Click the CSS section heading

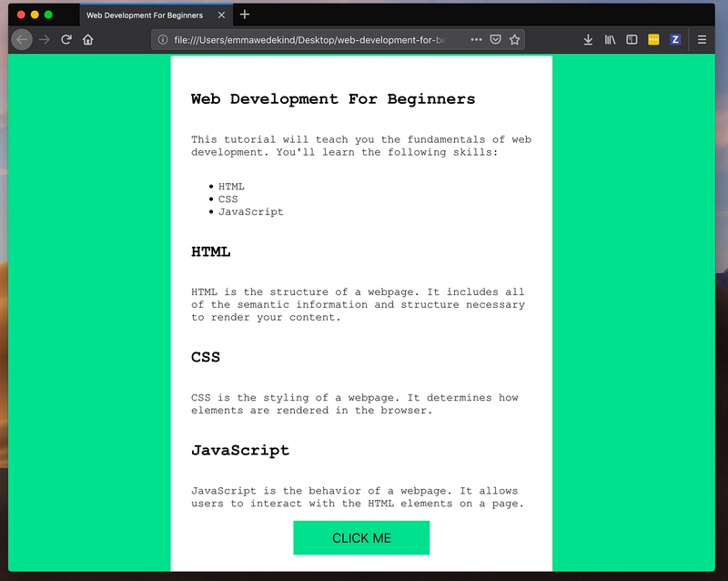(x=206, y=357)
